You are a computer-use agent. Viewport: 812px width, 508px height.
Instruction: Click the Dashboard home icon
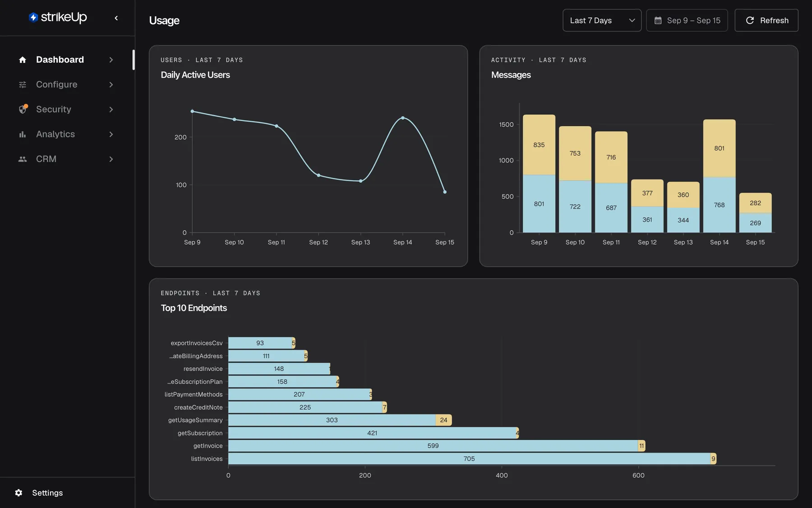23,60
